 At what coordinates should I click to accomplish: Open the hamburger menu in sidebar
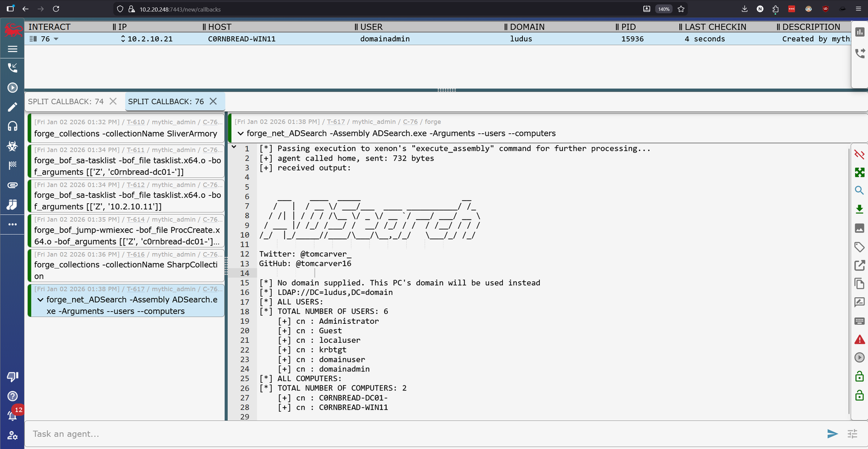12,49
